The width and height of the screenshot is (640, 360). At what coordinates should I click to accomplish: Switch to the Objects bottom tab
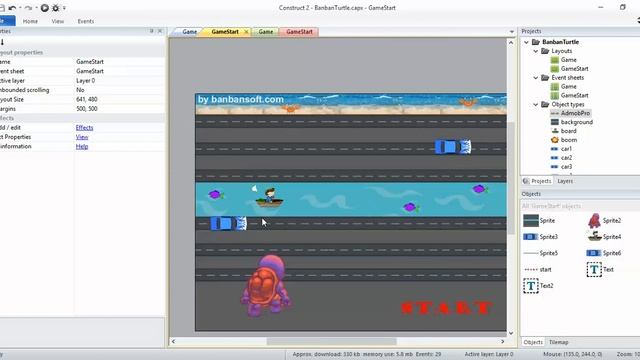pyautogui.click(x=533, y=342)
